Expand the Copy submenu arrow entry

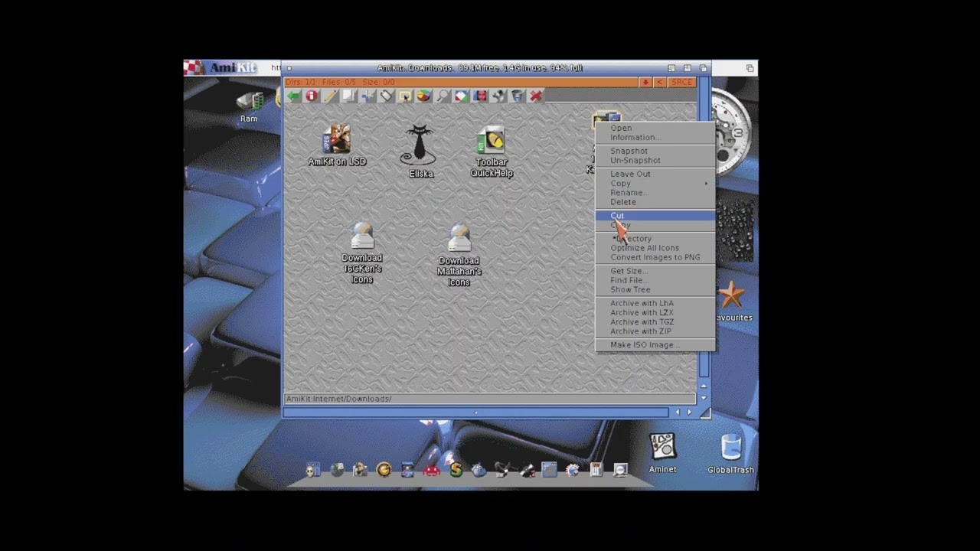coord(655,183)
